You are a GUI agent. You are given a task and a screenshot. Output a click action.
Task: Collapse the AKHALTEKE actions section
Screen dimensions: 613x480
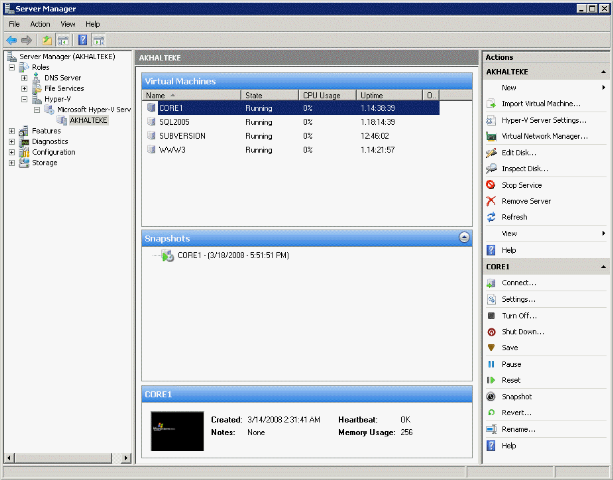pos(604,72)
